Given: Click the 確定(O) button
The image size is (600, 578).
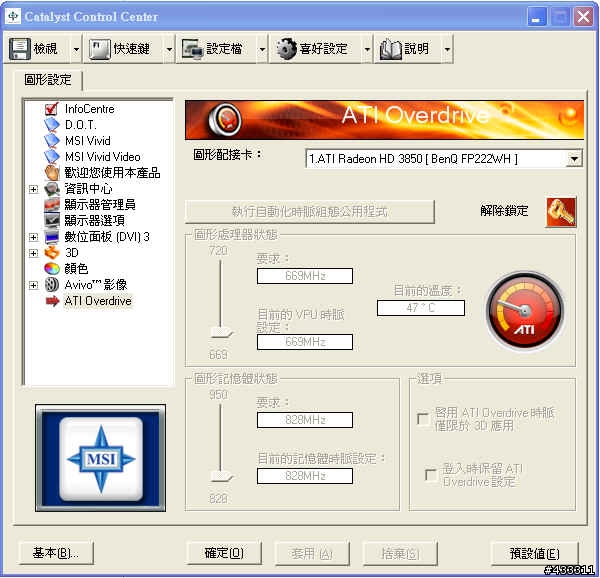Looking at the screenshot, I should click(224, 553).
